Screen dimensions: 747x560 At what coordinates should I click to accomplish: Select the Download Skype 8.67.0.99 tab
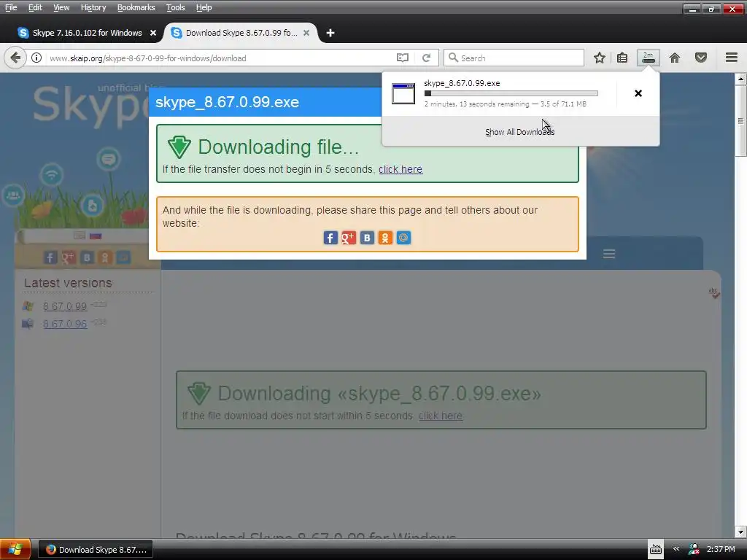click(241, 33)
